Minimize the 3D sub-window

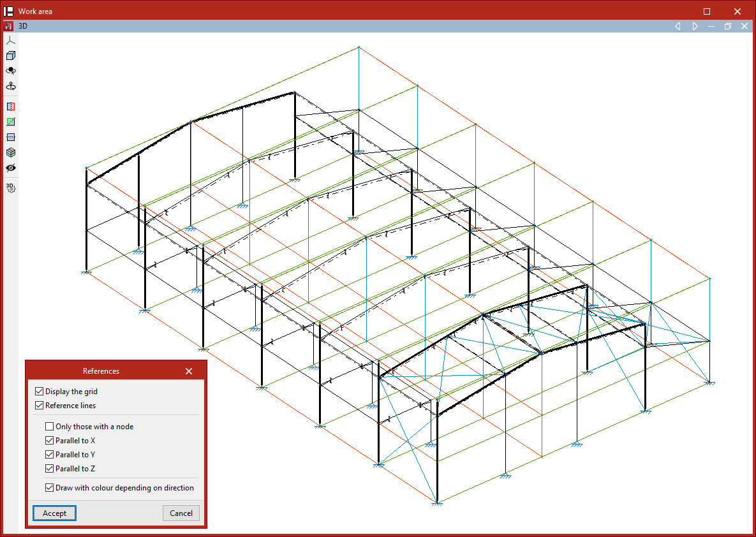(711, 26)
